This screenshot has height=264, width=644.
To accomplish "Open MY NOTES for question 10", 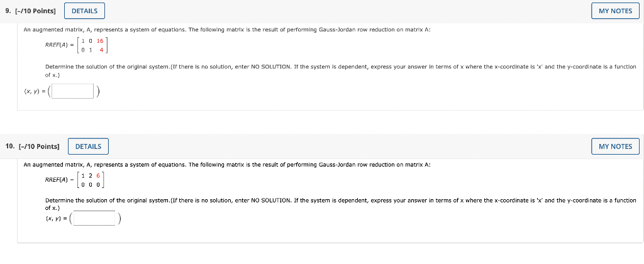I will (615, 146).
